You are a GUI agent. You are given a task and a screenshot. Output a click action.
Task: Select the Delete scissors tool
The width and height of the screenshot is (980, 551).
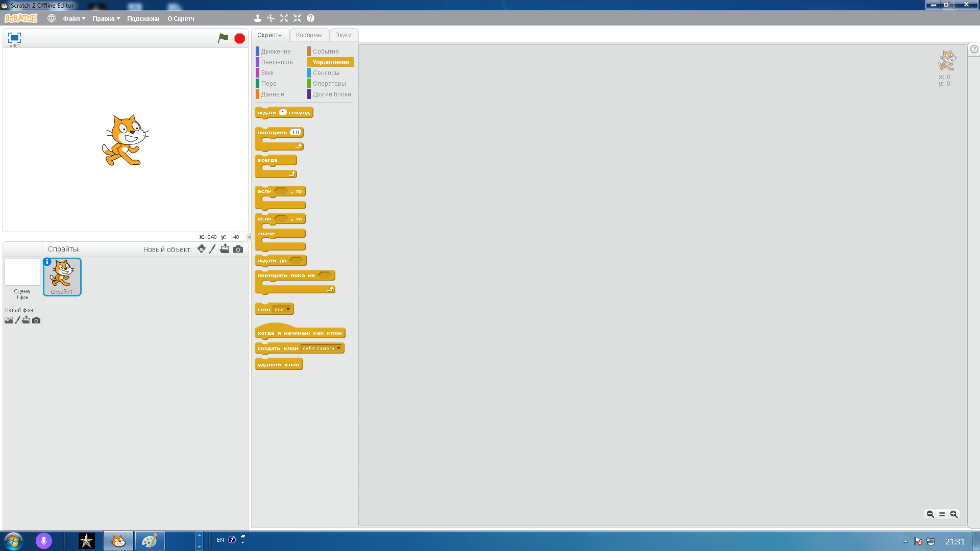(271, 18)
